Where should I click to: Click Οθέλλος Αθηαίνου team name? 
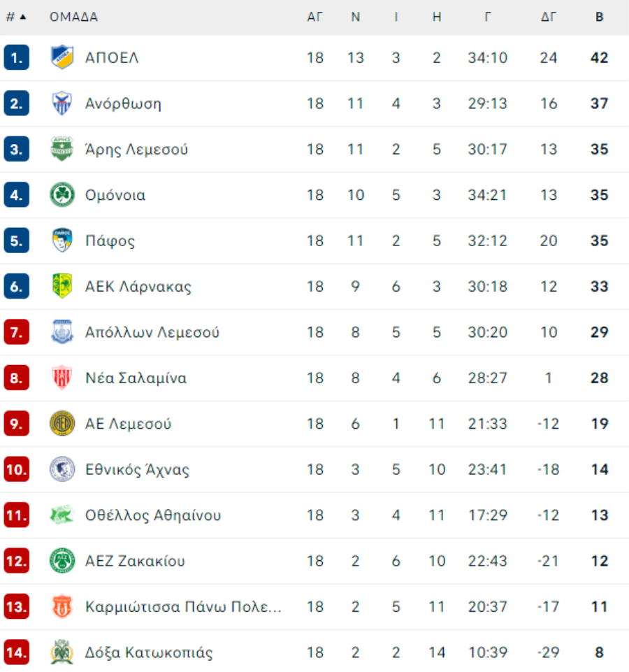tap(153, 515)
